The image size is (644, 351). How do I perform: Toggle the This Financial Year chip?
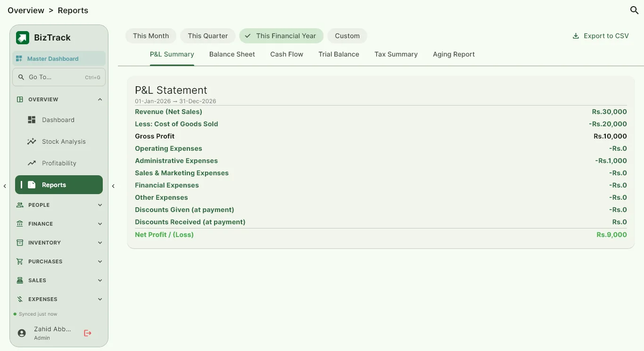(x=281, y=36)
